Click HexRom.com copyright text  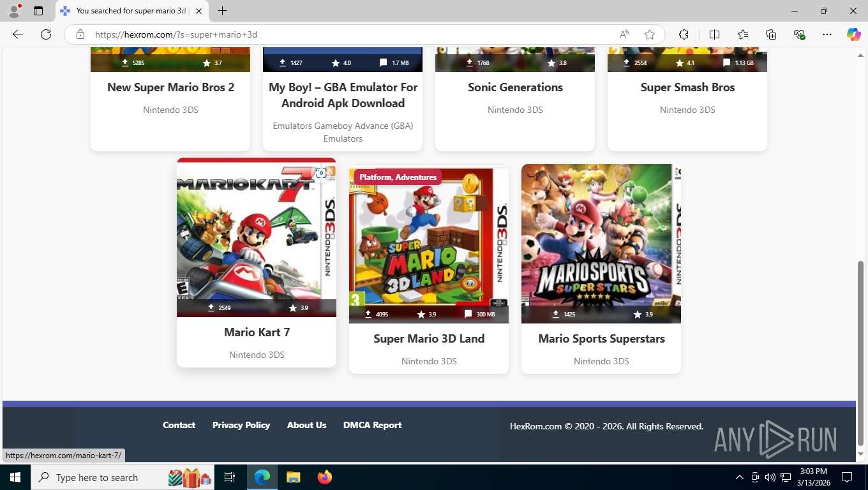[606, 426]
